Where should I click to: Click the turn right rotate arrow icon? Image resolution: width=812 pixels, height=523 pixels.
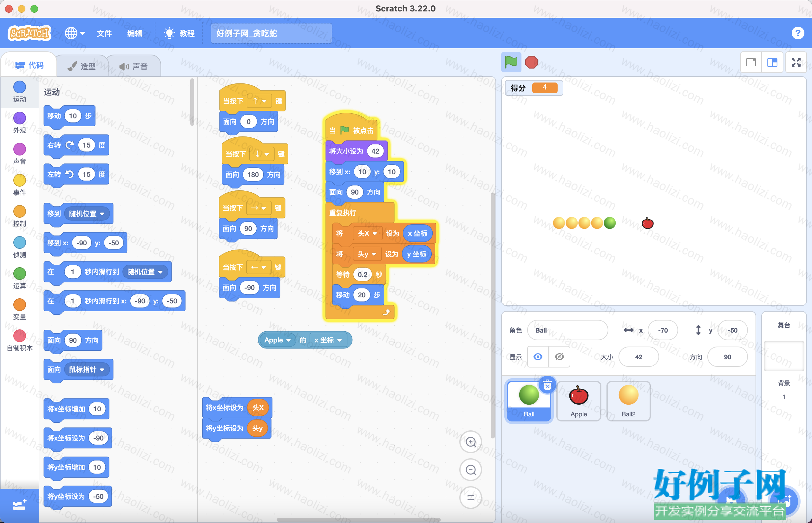tap(69, 145)
